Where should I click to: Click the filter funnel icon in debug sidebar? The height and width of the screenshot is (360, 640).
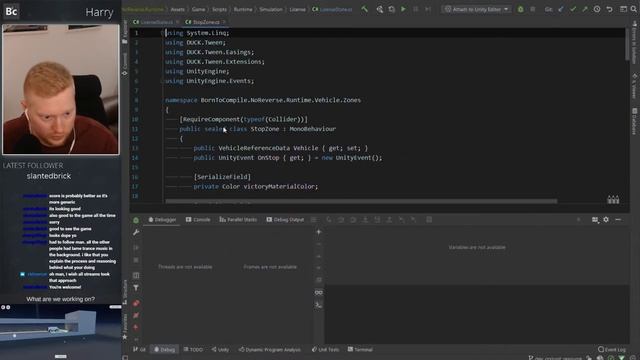136,288
